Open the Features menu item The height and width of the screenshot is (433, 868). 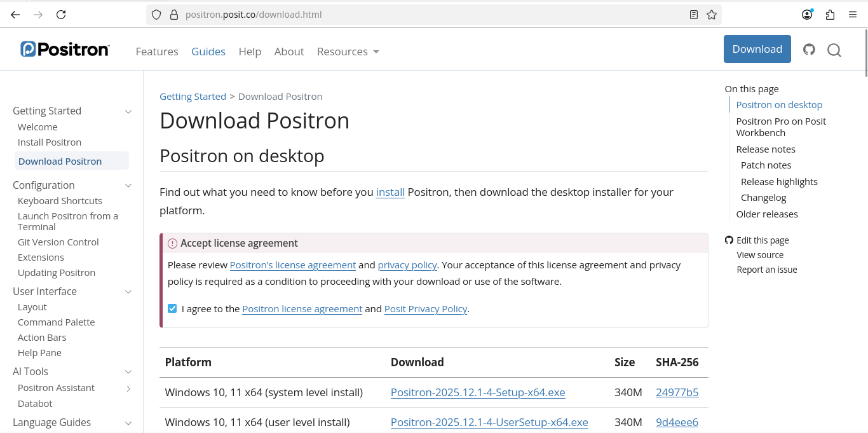(157, 52)
